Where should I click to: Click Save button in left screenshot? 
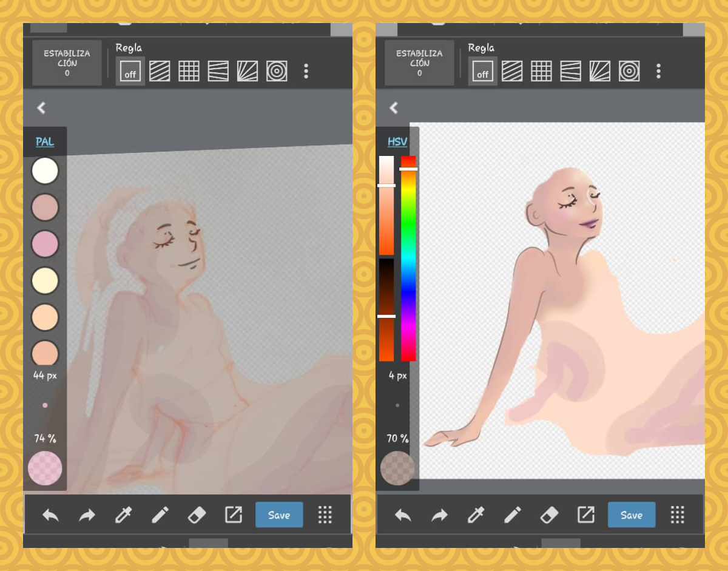click(279, 515)
